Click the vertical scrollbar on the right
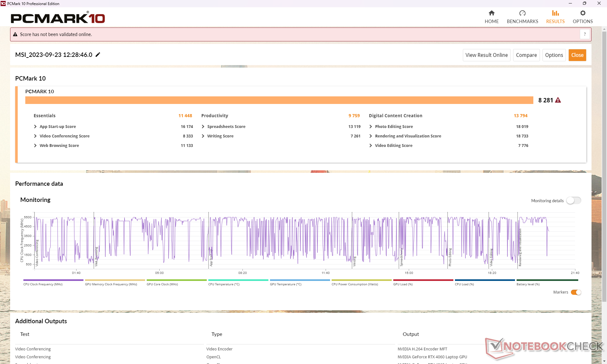The height and width of the screenshot is (364, 607). 604,158
